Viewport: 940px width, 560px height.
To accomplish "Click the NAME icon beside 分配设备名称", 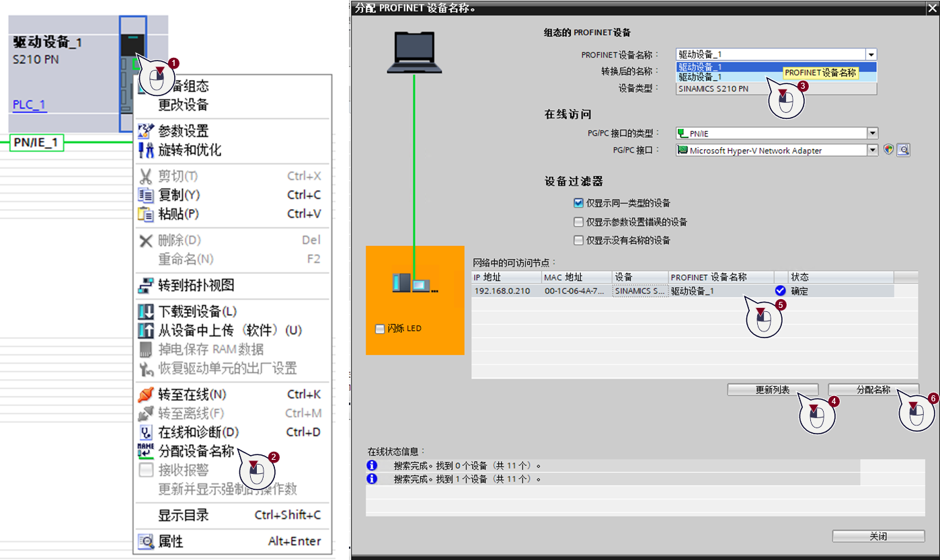I will pyautogui.click(x=146, y=451).
